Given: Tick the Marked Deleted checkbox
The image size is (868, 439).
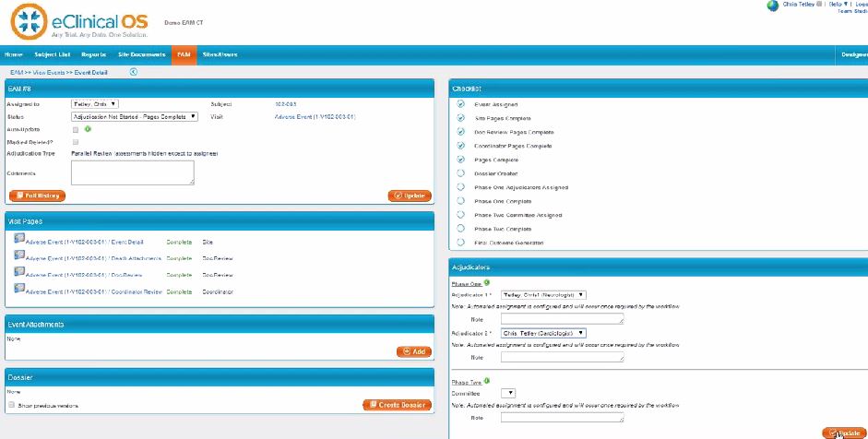Looking at the screenshot, I should (76, 142).
